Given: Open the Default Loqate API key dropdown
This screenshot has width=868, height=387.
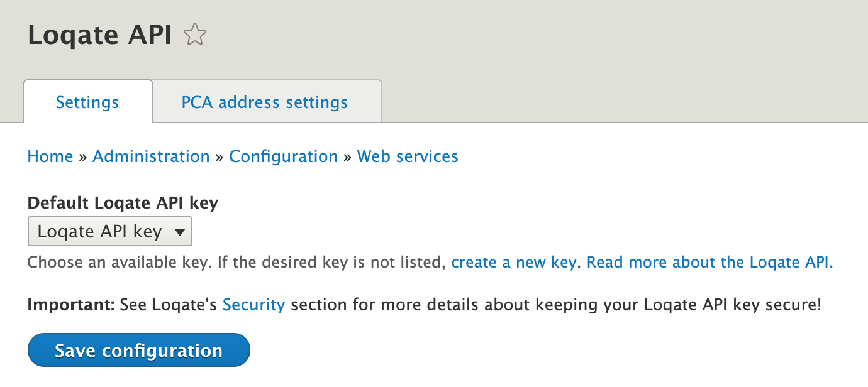Looking at the screenshot, I should [x=109, y=231].
